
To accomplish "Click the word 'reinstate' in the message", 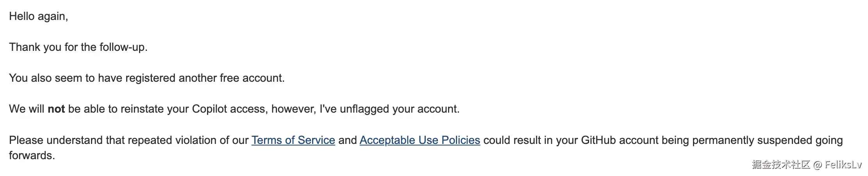I will [x=142, y=109].
